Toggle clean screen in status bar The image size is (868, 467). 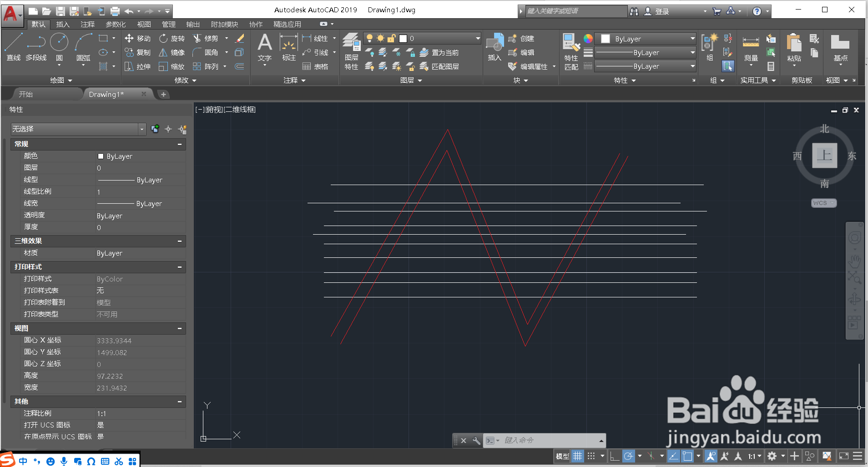(x=843, y=456)
